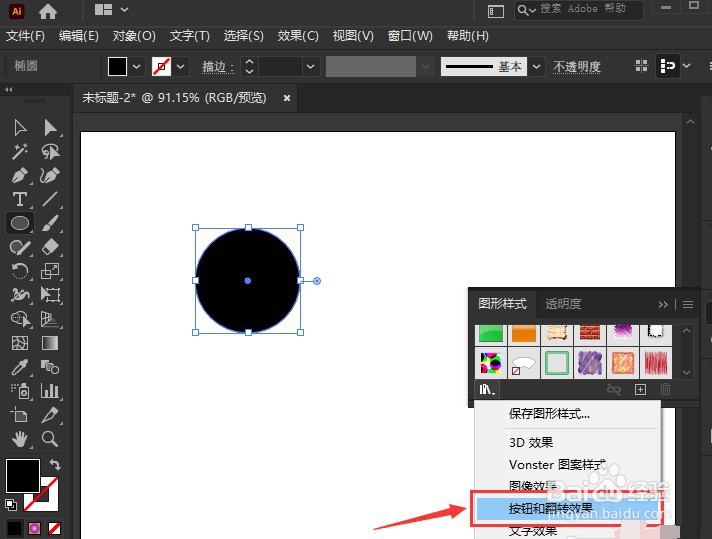Image resolution: width=712 pixels, height=539 pixels.
Task: Choose the Hand tool
Action: tap(20, 439)
